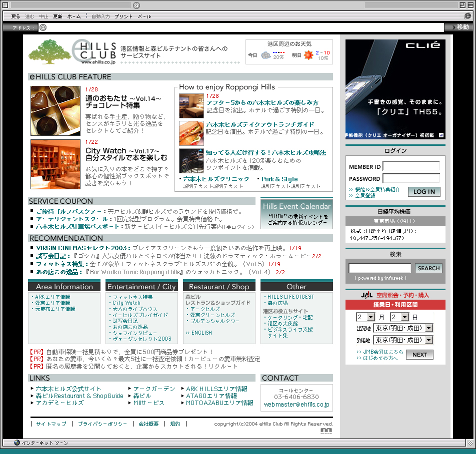Click the Internet Explorer logo icon at top right
The height and width of the screenshot is (454, 476).
click(468, 16)
